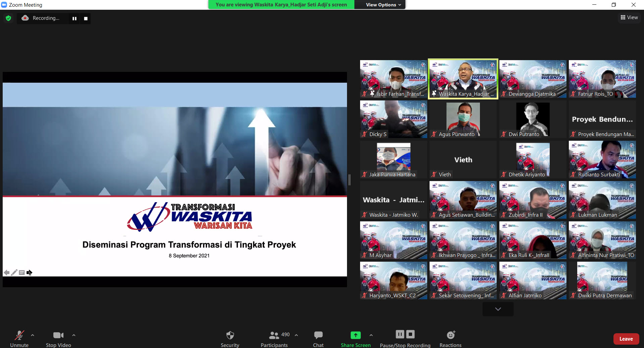
Task: Select Lukman Lukman video tile
Action: tap(602, 200)
